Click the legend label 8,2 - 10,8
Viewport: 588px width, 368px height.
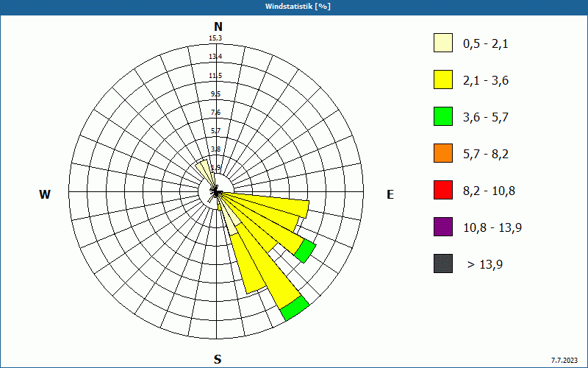coord(489,191)
